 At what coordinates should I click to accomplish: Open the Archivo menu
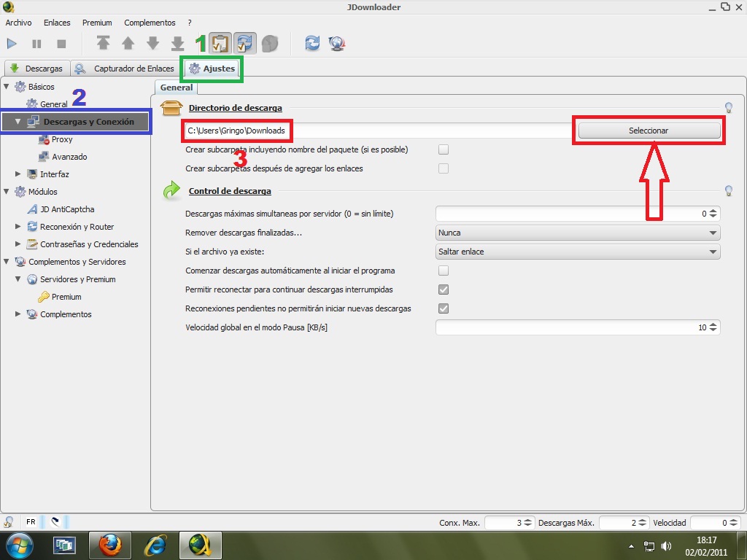point(18,23)
